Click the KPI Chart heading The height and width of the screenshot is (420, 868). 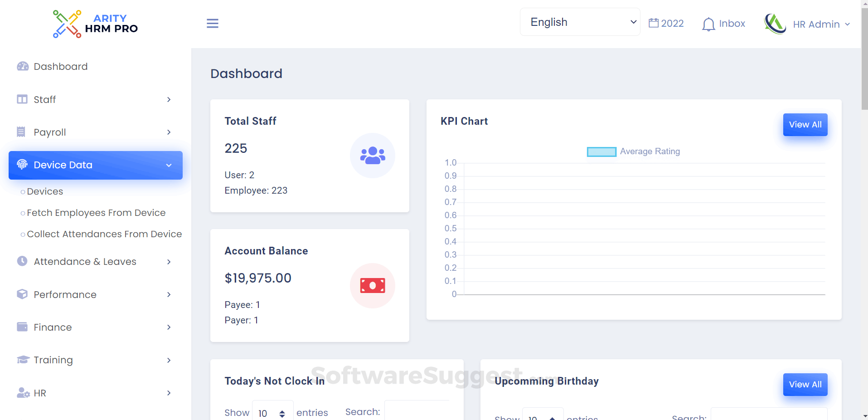[x=464, y=121]
